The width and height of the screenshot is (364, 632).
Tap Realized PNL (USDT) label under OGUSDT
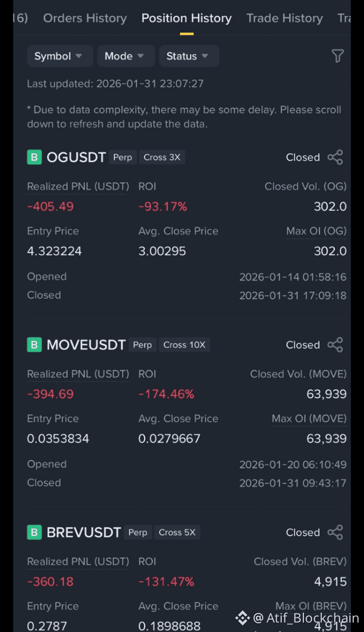click(78, 187)
